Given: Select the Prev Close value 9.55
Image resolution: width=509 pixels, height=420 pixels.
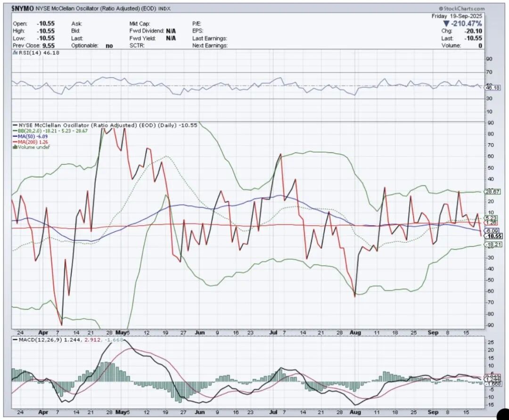Looking at the screenshot, I should tap(49, 46).
